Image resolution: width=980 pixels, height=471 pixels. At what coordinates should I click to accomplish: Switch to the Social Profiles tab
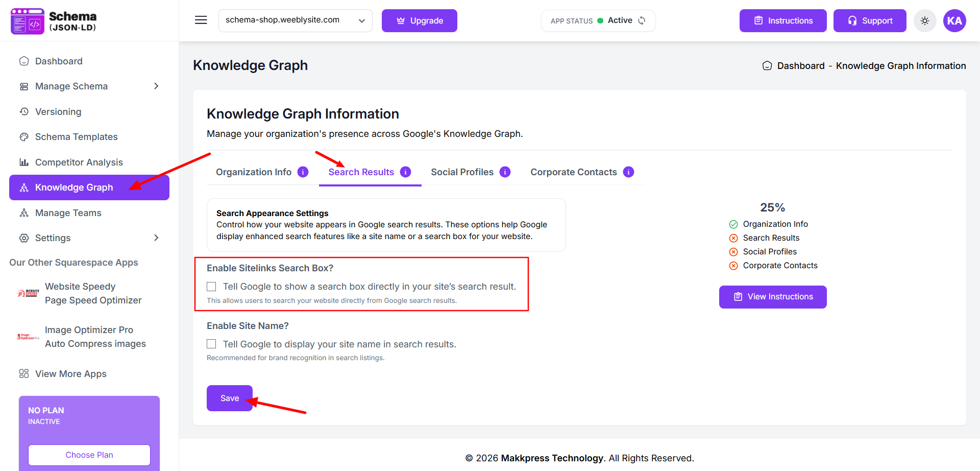pos(462,172)
